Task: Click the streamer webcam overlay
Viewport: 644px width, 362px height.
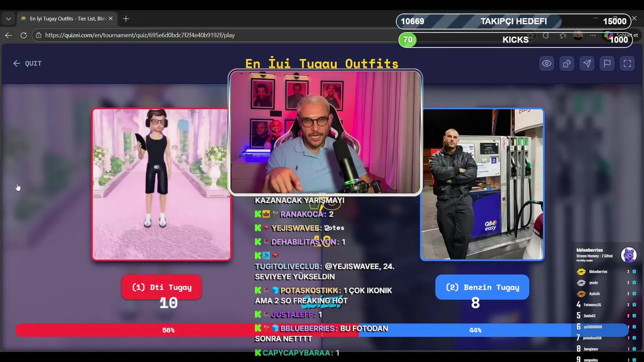Action: click(325, 132)
